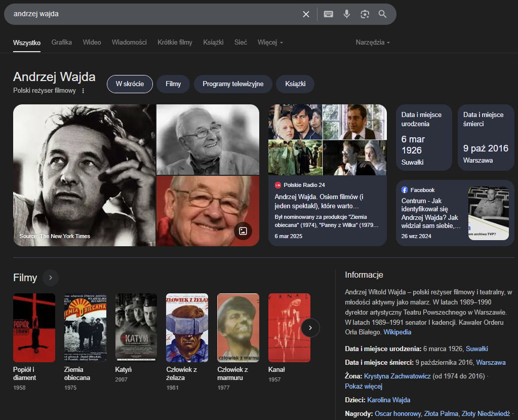Open the Człowiek z marmuru poster
The width and height of the screenshot is (518, 420).
[238, 328]
